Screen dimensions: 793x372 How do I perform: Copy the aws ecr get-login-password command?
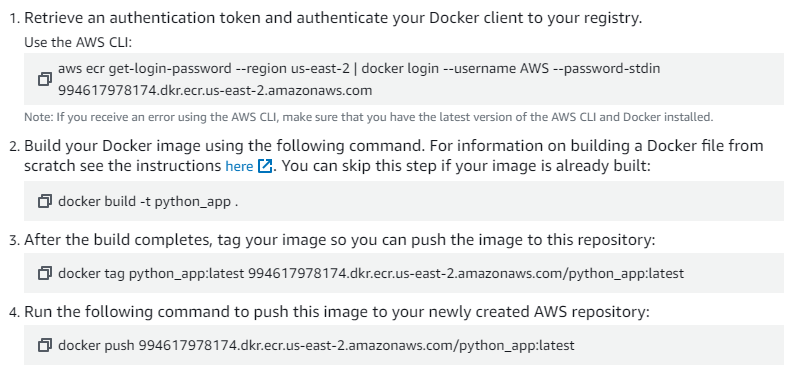[x=45, y=79]
